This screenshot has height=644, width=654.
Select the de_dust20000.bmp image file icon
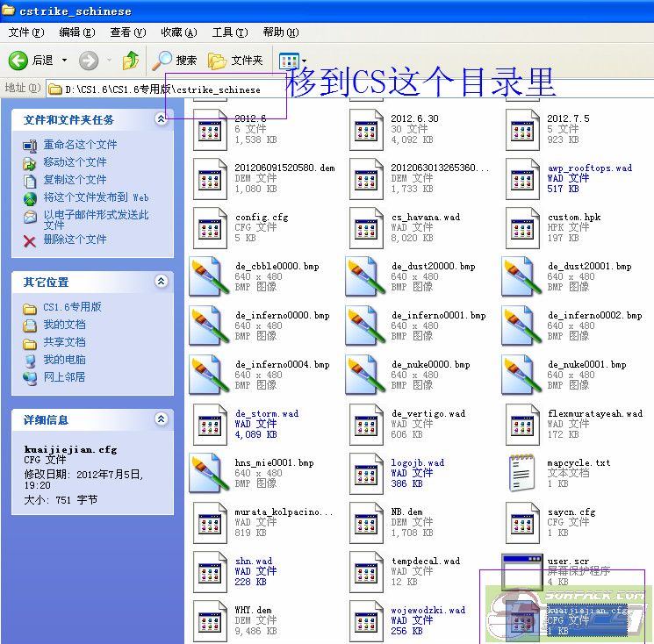[365, 276]
